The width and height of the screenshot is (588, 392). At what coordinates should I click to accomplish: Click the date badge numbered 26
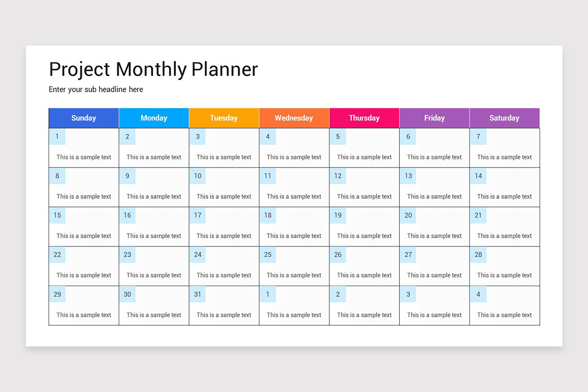(338, 255)
